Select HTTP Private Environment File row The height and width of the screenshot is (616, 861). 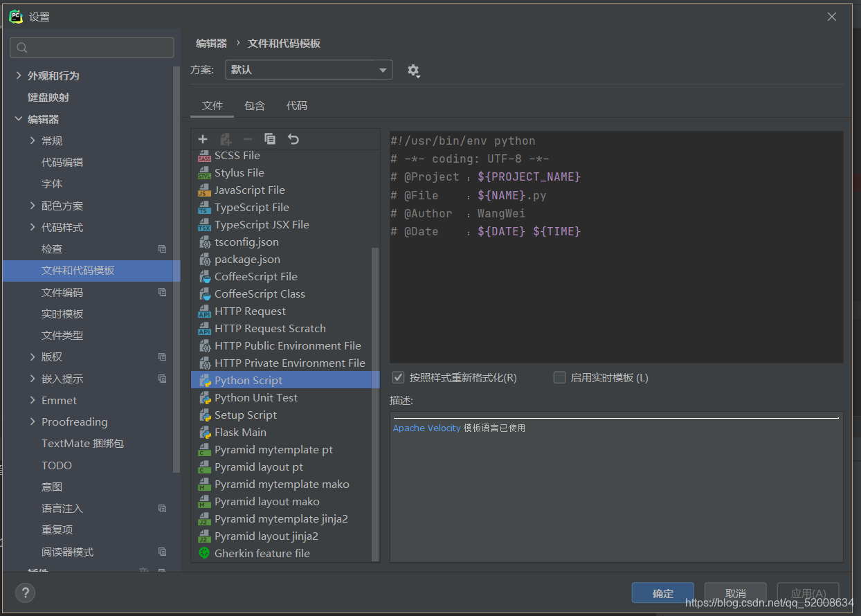click(x=285, y=363)
